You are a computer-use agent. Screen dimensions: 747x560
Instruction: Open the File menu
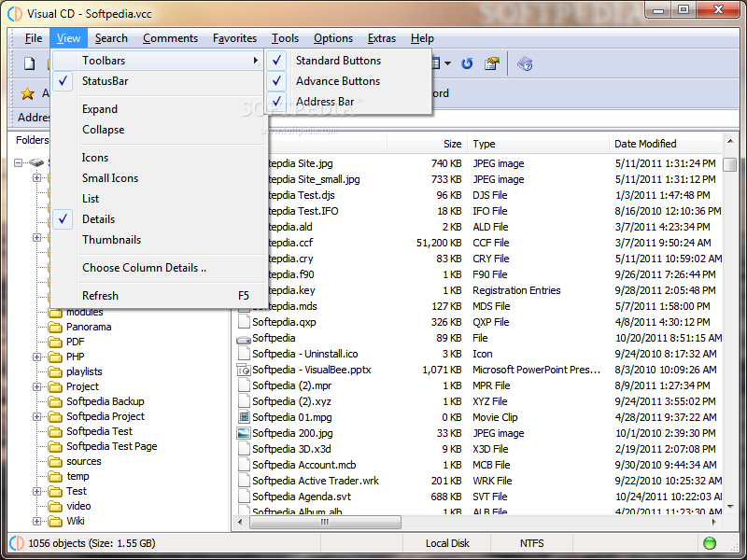[x=34, y=38]
